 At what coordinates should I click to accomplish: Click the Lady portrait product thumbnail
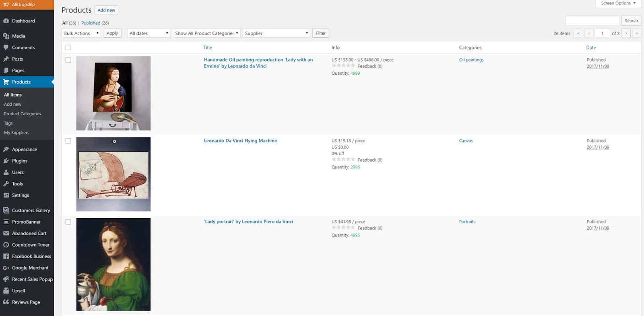pyautogui.click(x=114, y=264)
